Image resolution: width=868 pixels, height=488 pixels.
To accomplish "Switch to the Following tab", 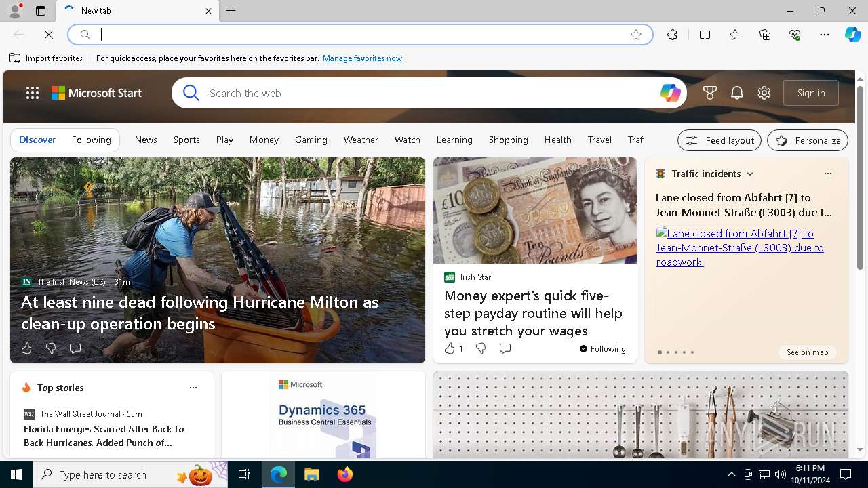I will tap(92, 140).
